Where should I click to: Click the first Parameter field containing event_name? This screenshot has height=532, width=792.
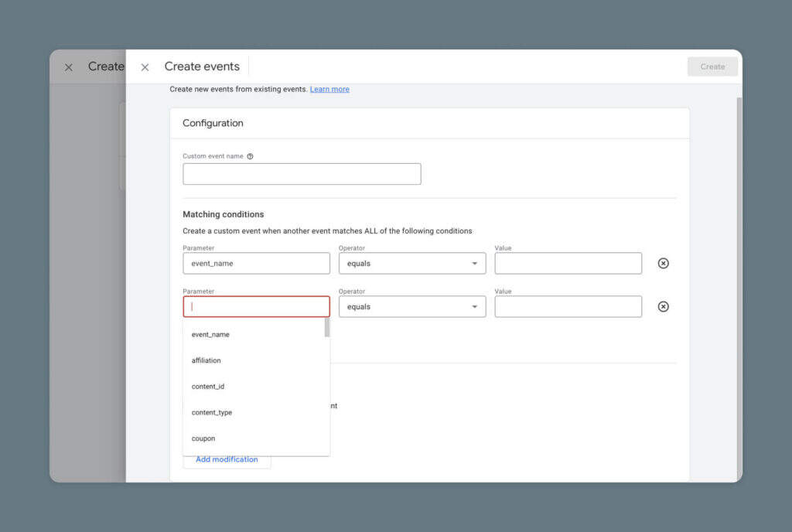pos(256,264)
